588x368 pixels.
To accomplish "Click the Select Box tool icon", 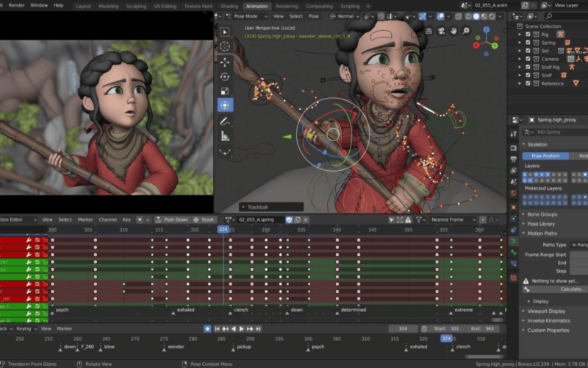I will [225, 32].
